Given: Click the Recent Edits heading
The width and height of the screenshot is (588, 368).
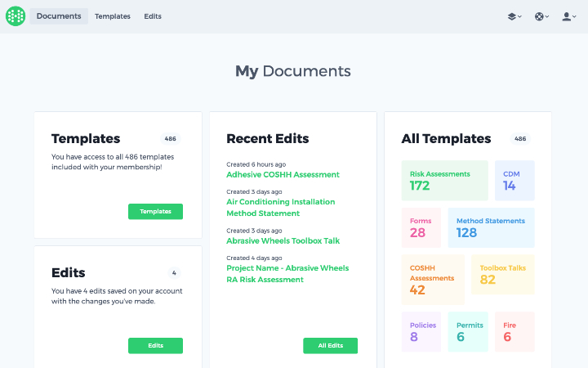Looking at the screenshot, I should click(x=268, y=138).
